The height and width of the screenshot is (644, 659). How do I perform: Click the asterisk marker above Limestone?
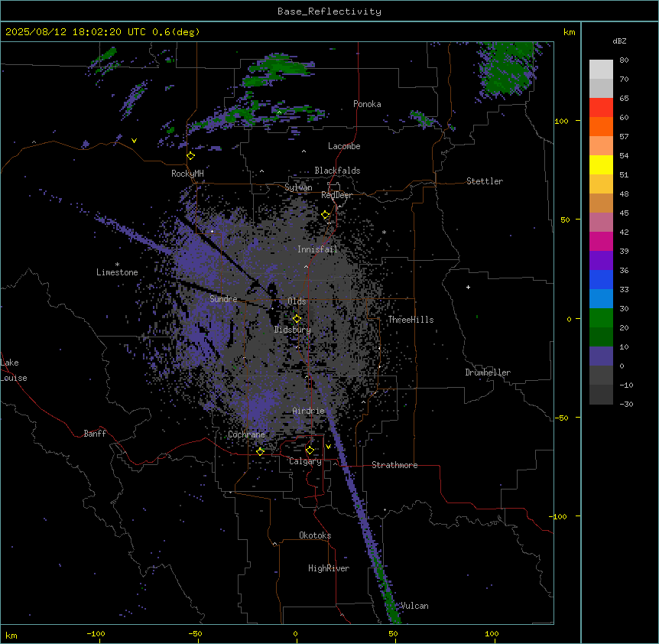117,265
